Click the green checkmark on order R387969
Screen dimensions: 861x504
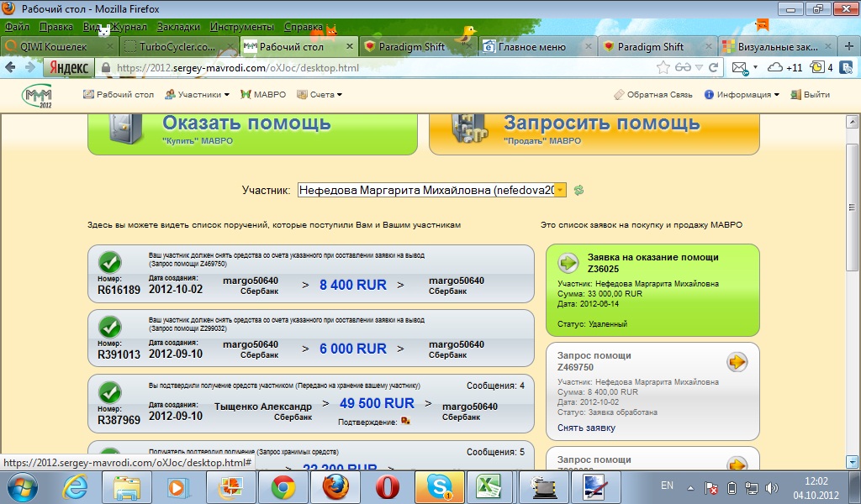(x=110, y=392)
